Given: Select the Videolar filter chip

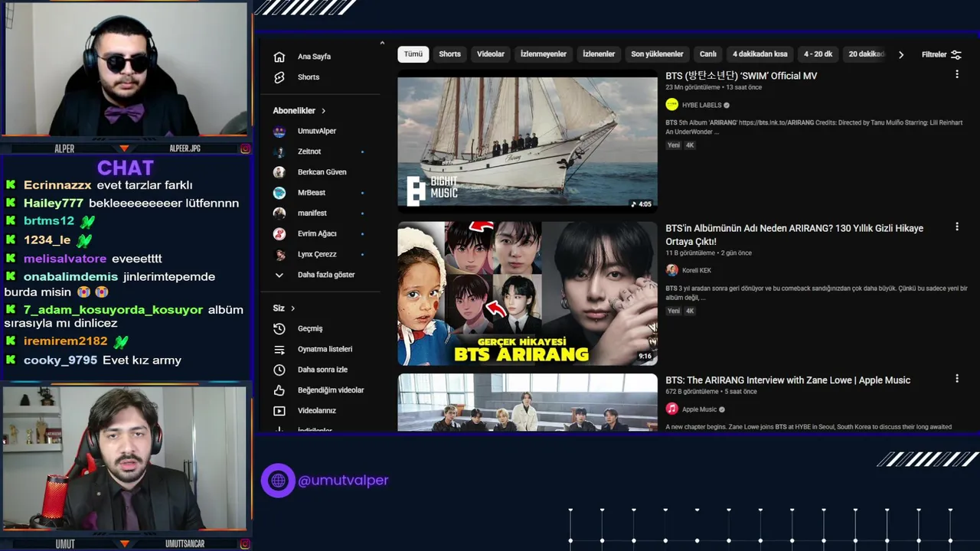Looking at the screenshot, I should pyautogui.click(x=491, y=54).
